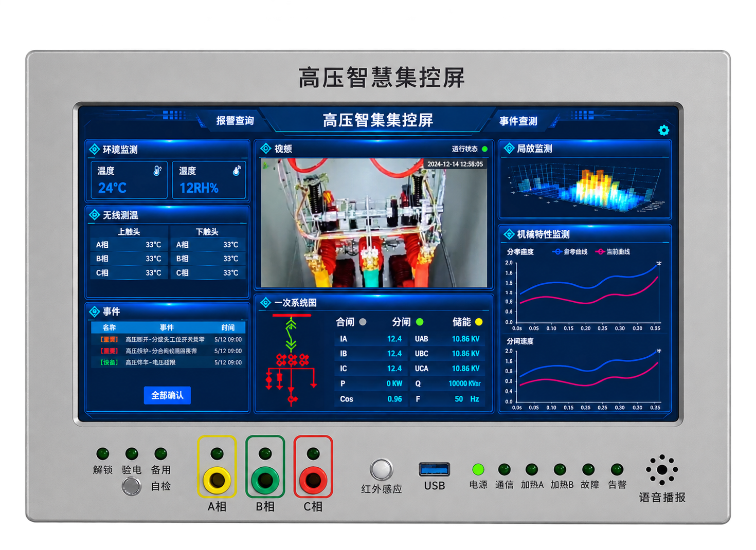
Task: Click the 红外感应 sensor button
Action: [x=381, y=469]
